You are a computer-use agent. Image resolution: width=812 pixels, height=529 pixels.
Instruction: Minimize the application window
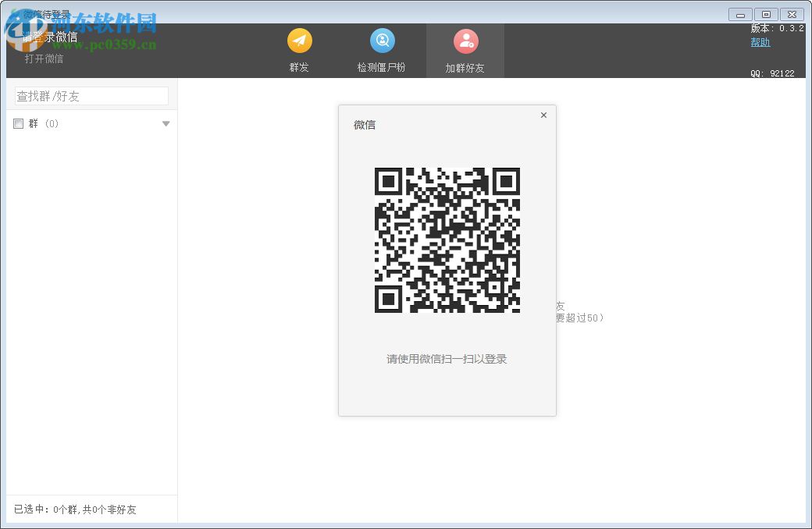[740, 15]
